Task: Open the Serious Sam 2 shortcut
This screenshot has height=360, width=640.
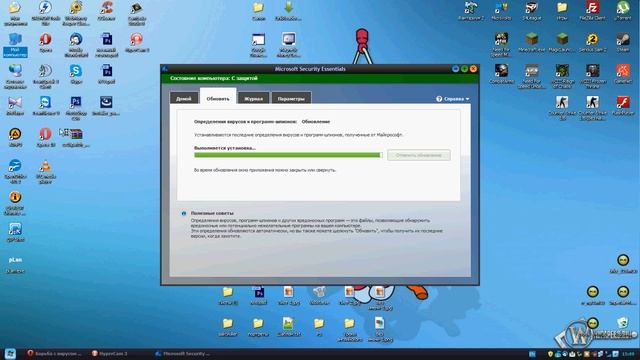Action: [592, 42]
